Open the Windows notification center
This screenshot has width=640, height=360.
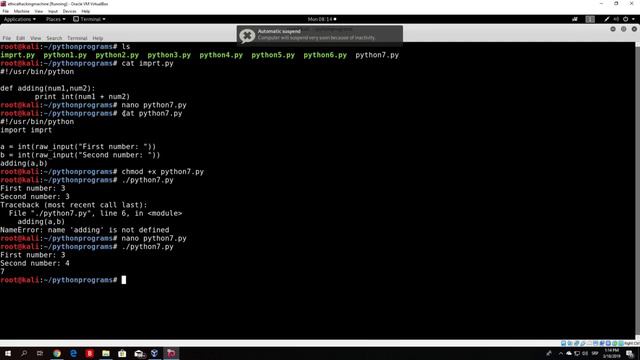click(x=630, y=353)
